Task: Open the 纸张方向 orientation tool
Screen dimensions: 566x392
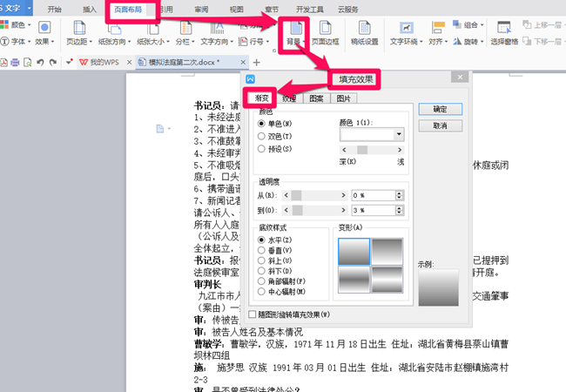Action: (114, 33)
